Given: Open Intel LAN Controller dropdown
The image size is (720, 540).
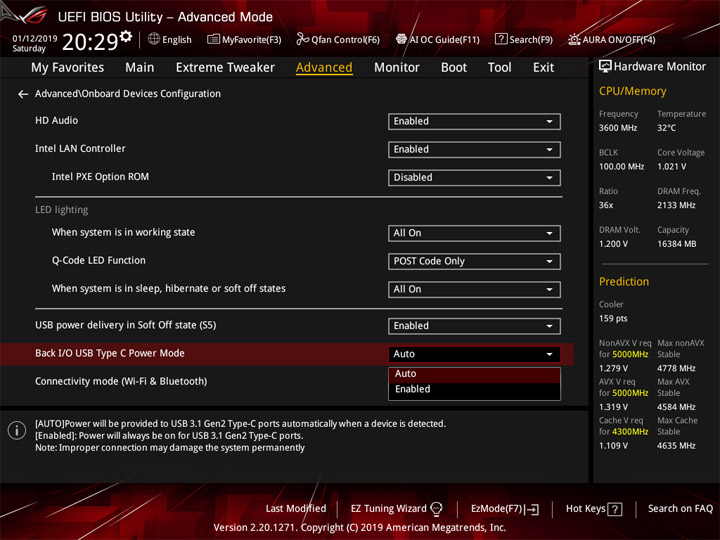Looking at the screenshot, I should (x=474, y=149).
